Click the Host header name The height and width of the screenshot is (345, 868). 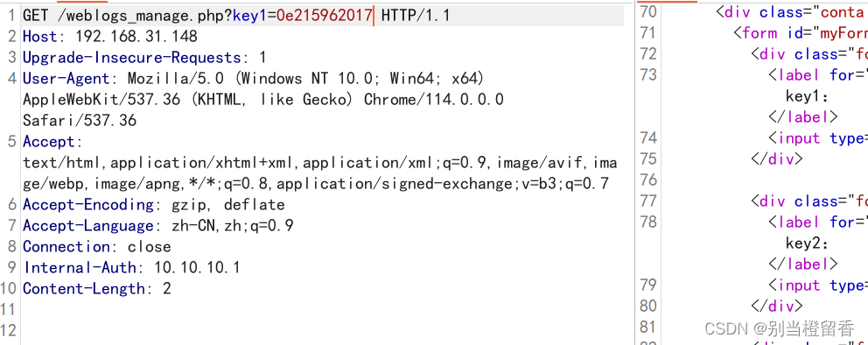pos(40,37)
